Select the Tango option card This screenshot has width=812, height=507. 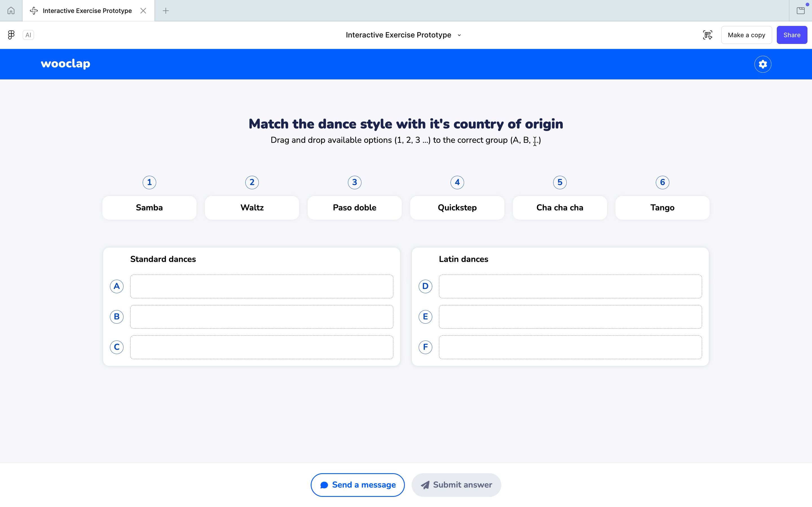click(x=662, y=208)
